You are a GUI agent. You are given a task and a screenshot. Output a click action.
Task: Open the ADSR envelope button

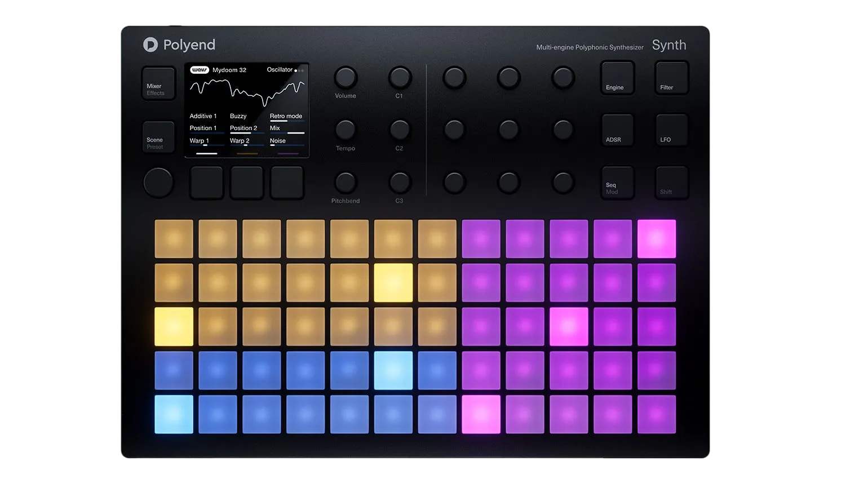(618, 130)
